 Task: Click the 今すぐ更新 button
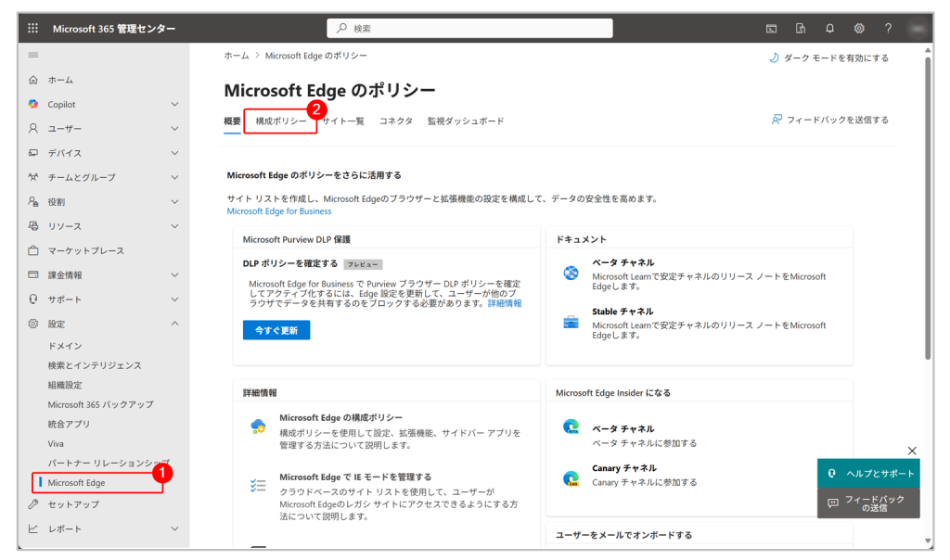tap(276, 330)
